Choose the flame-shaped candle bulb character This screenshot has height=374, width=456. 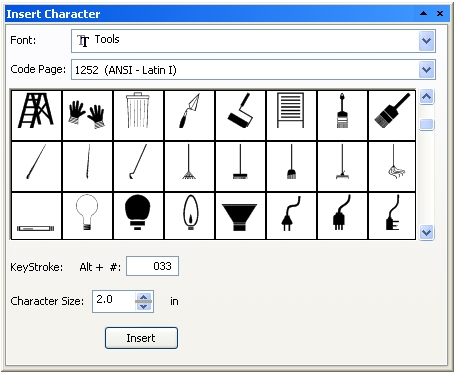tap(189, 216)
